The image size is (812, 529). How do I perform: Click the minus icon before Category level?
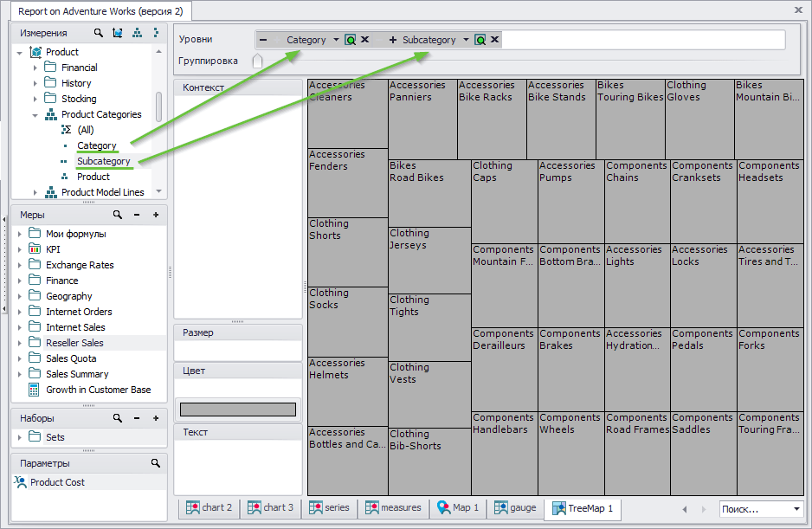click(263, 40)
